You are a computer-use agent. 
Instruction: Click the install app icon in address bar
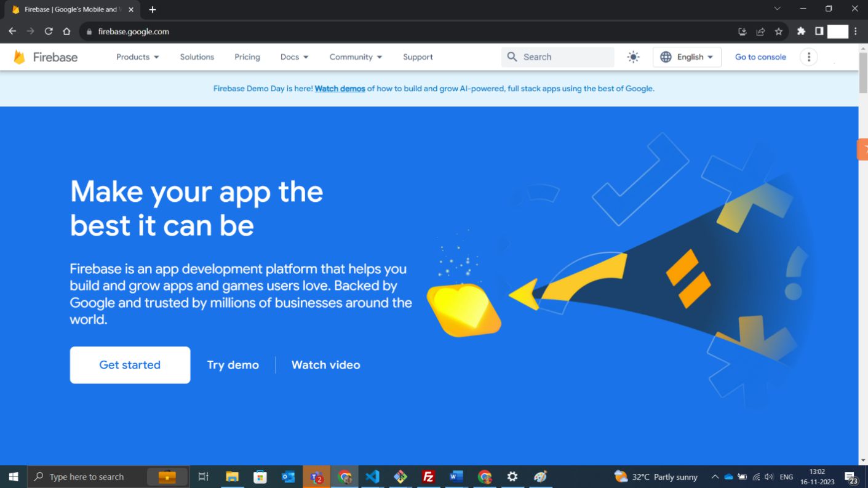coord(743,31)
